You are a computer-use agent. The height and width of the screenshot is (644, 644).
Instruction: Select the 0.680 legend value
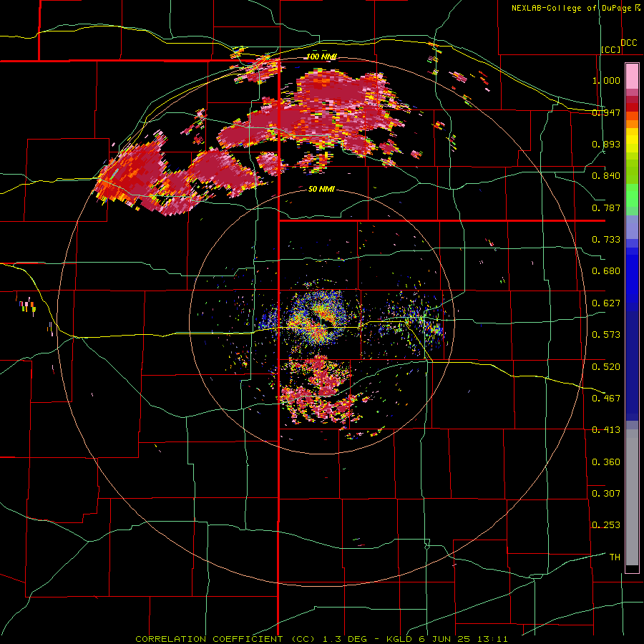(606, 271)
